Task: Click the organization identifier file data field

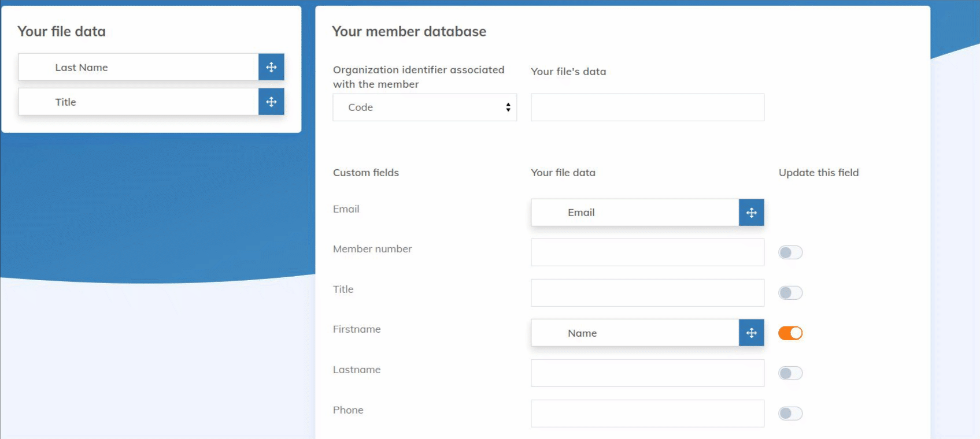Action: tap(647, 107)
